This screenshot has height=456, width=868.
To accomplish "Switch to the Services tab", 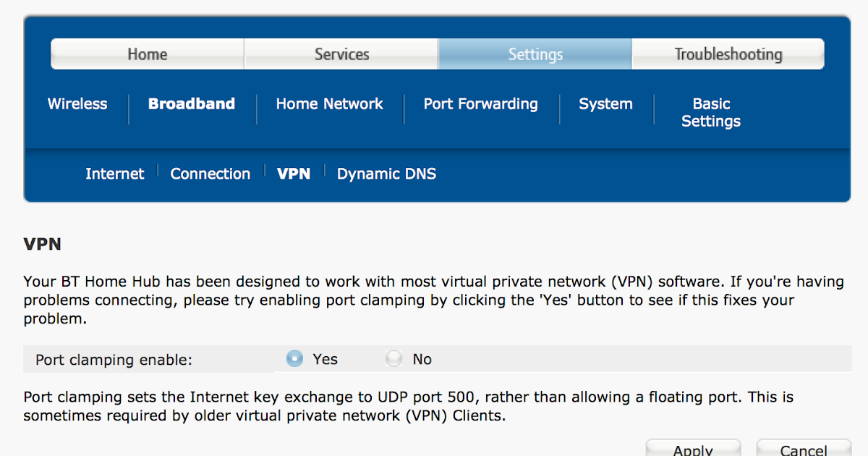I will (x=341, y=54).
